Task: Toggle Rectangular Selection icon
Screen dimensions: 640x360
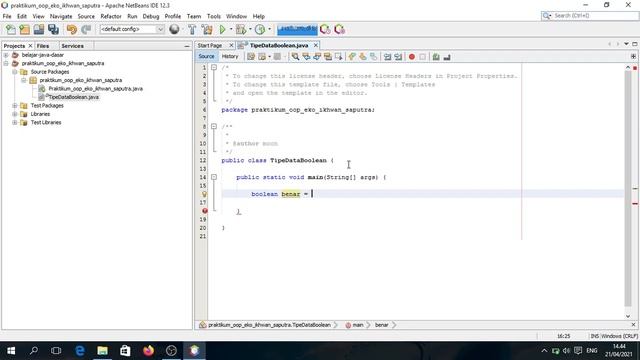Action: pos(338,57)
